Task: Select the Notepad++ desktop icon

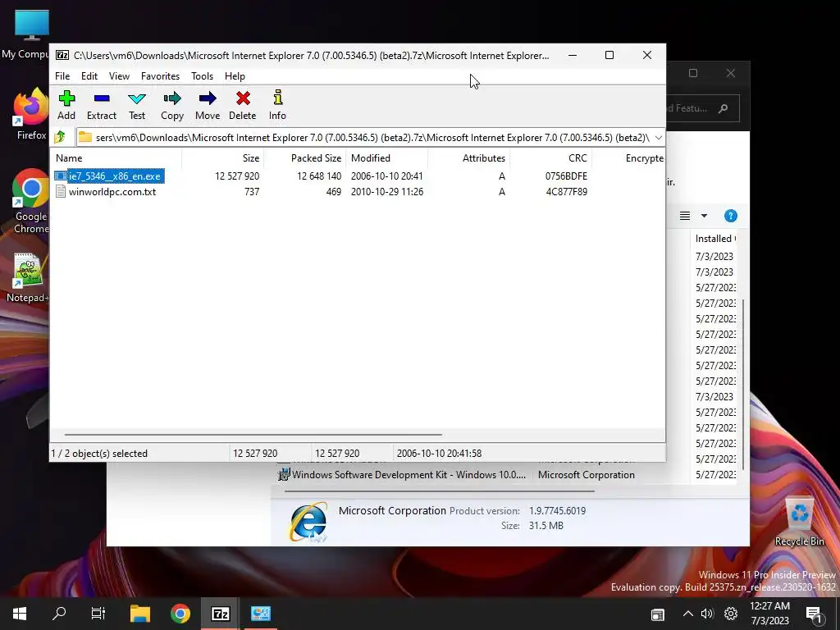Action: click(x=28, y=277)
